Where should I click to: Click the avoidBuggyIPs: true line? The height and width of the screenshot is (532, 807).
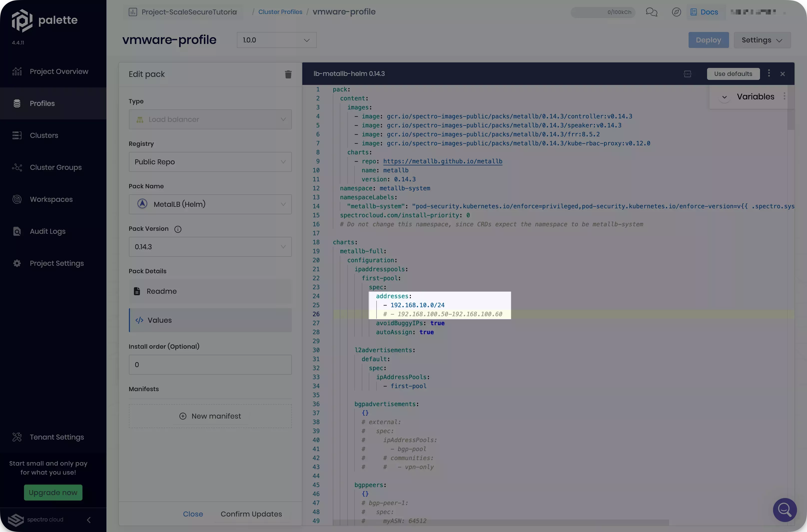point(410,323)
